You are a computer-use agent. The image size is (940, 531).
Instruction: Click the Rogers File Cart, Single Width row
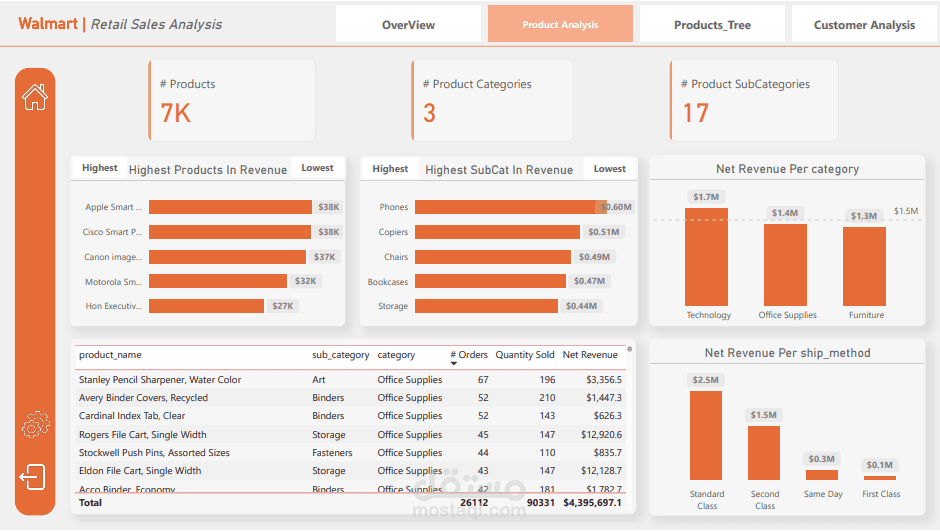click(x=145, y=435)
